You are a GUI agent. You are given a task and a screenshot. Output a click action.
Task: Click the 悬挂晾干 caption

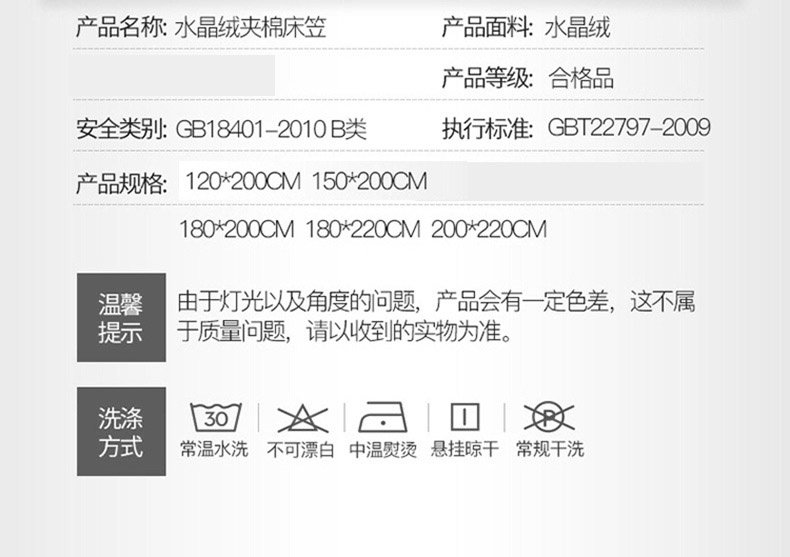click(465, 448)
